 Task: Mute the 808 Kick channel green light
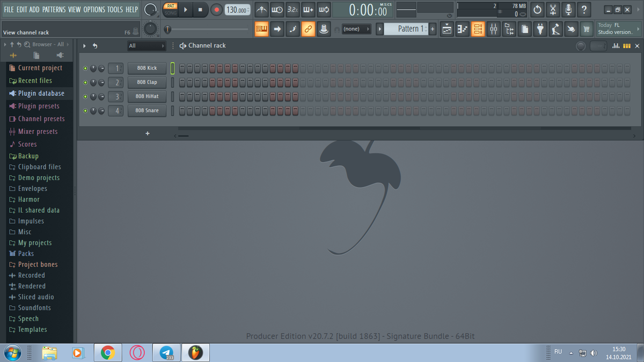tap(85, 69)
